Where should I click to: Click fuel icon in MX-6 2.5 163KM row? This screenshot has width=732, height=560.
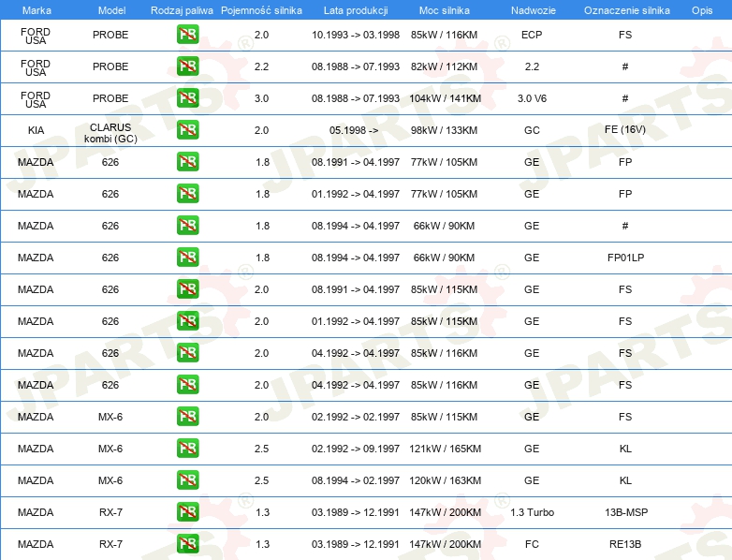coord(187,480)
